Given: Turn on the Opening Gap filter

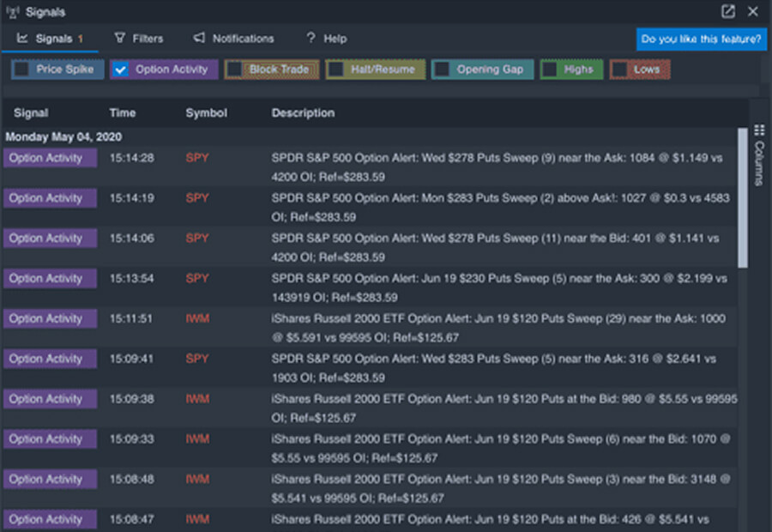Looking at the screenshot, I should tap(442, 70).
